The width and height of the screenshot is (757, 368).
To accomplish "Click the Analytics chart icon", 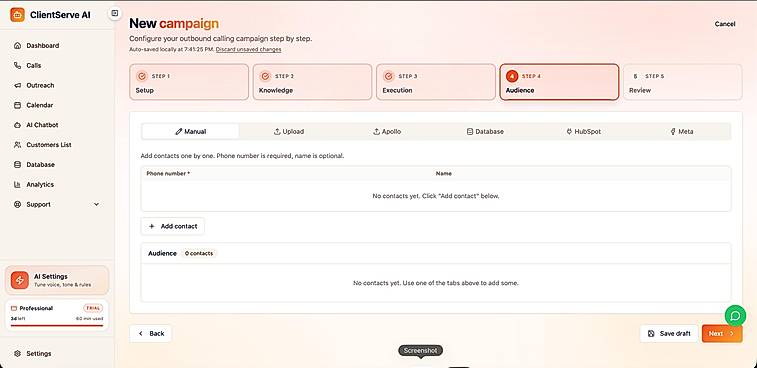I will (x=18, y=184).
